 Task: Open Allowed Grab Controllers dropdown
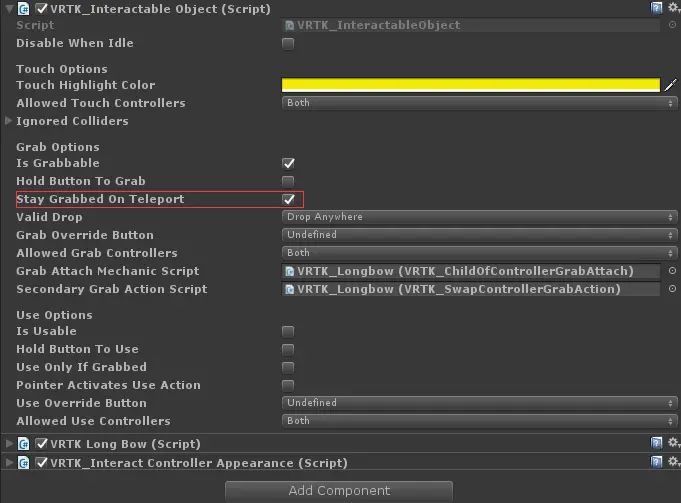(479, 253)
